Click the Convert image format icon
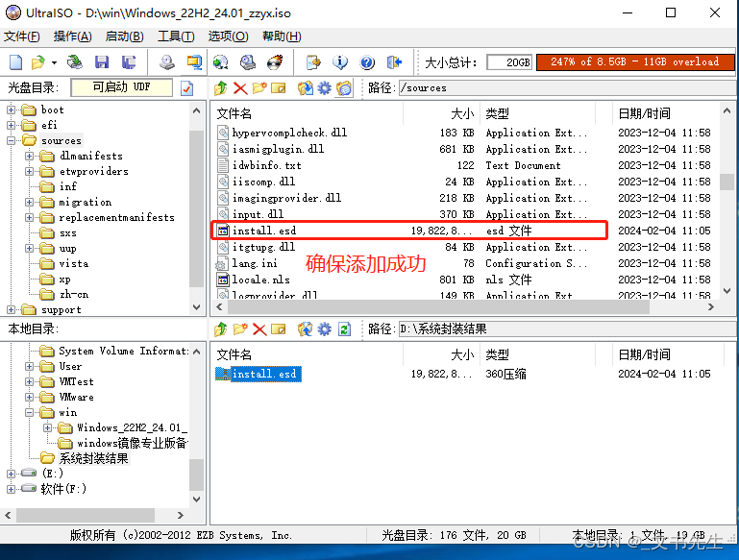 (x=220, y=62)
